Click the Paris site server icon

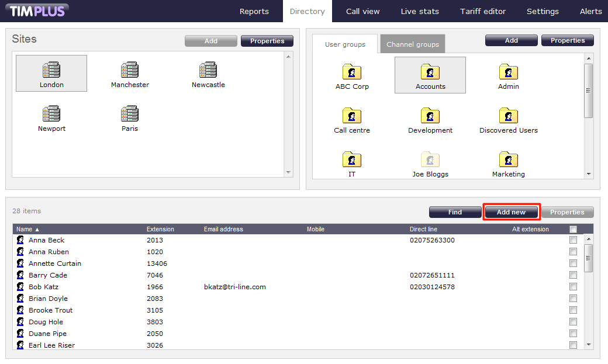[x=130, y=114]
